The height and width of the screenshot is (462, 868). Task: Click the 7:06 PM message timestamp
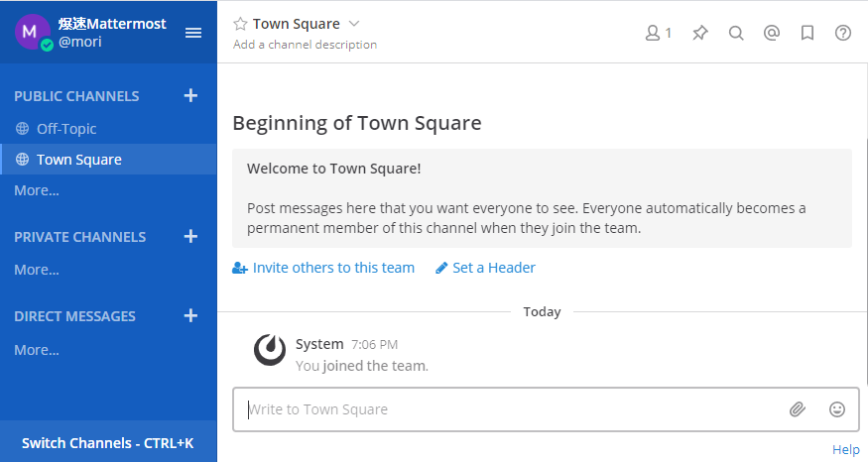tap(374, 345)
